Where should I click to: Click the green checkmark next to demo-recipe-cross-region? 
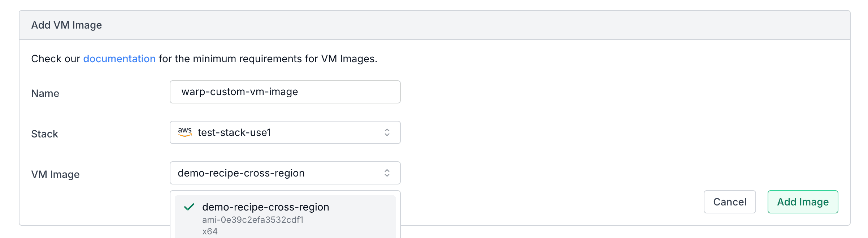pyautogui.click(x=188, y=207)
